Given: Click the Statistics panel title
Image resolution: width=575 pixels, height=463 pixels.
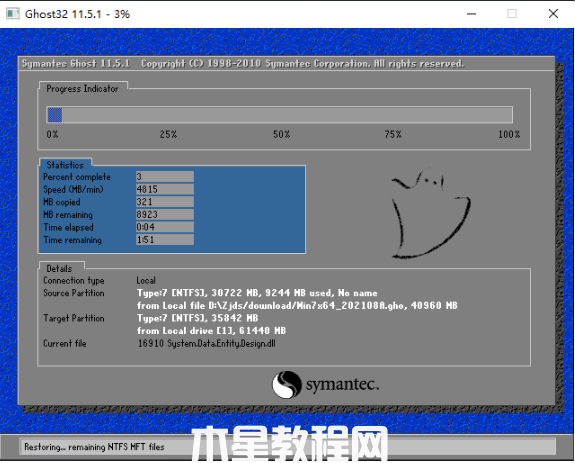Looking at the screenshot, I should (65, 165).
